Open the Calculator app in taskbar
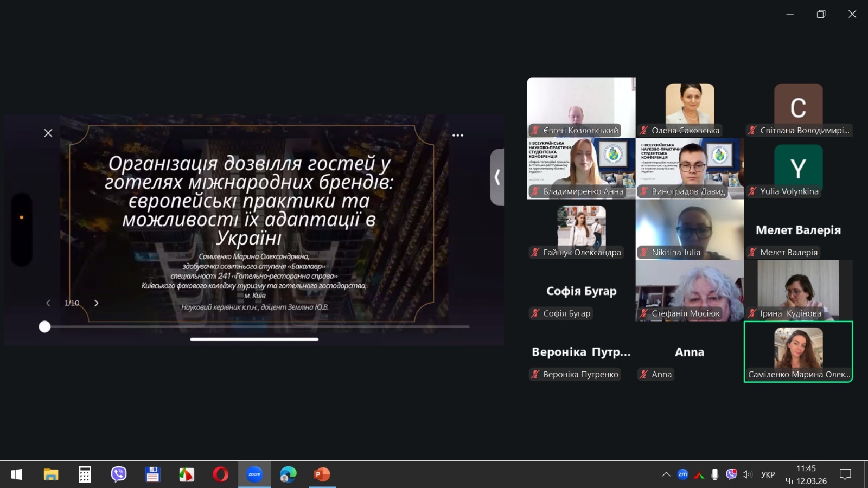 click(85, 474)
